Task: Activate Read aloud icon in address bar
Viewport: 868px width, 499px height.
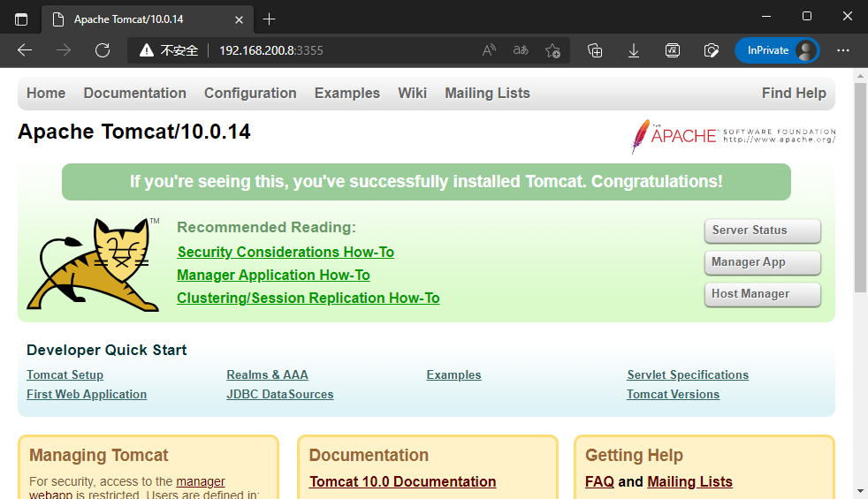Action: click(x=489, y=50)
